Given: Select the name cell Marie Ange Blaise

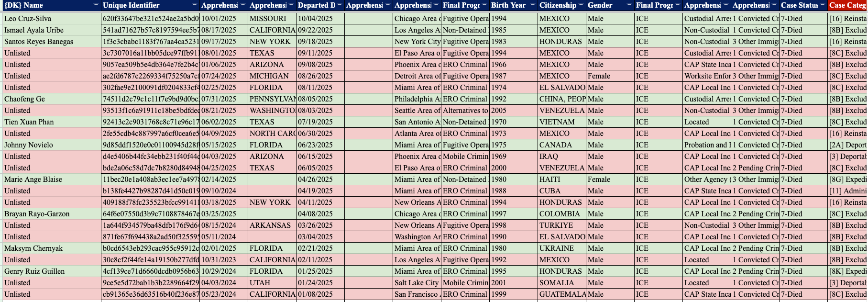Looking at the screenshot, I should [x=52, y=179].
